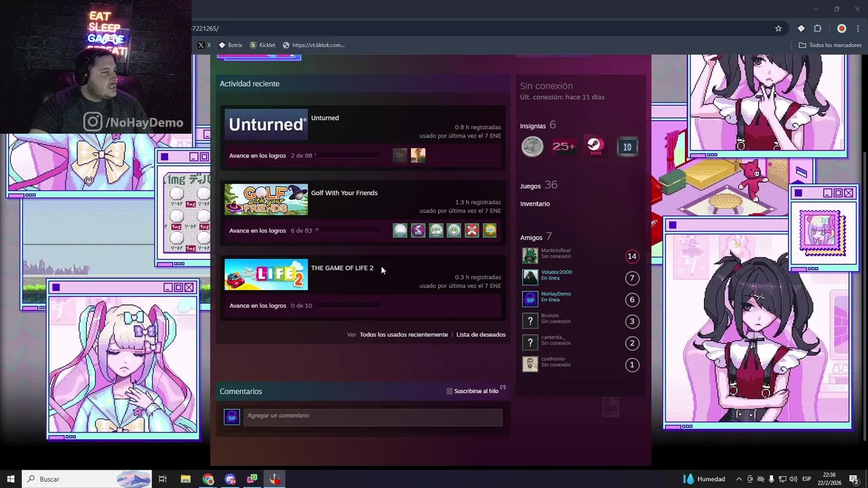The width and height of the screenshot is (868, 488).
Task: Click the Humedad weather widget
Action: [704, 479]
